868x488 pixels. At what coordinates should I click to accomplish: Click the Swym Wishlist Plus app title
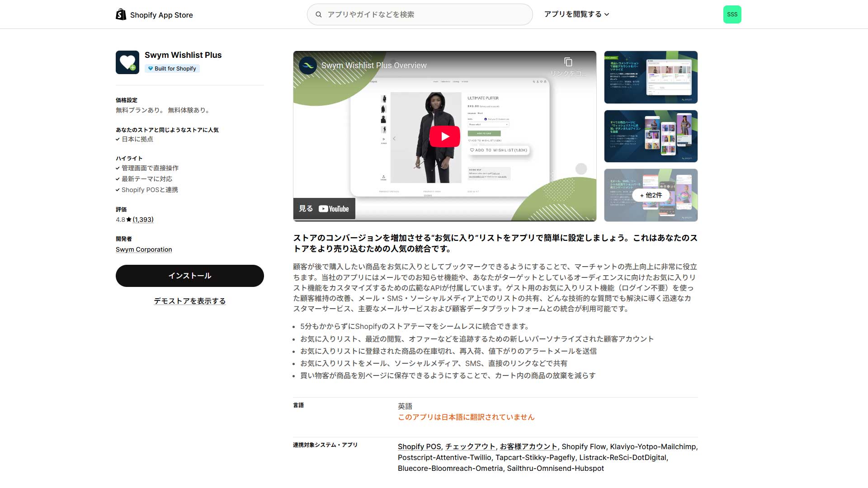(x=183, y=55)
